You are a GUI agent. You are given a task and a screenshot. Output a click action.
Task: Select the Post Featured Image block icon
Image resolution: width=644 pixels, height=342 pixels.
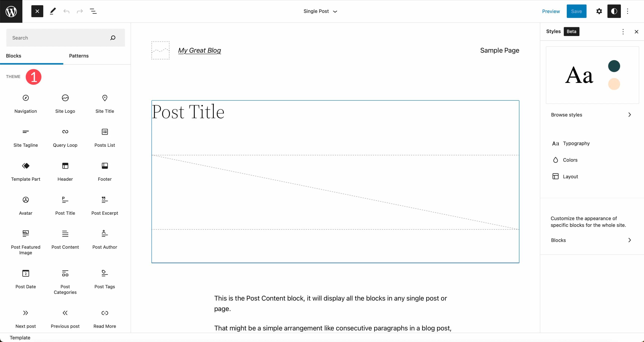click(26, 233)
